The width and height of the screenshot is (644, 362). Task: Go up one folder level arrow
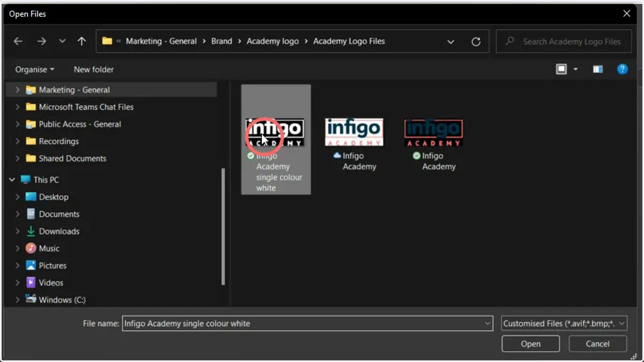82,41
